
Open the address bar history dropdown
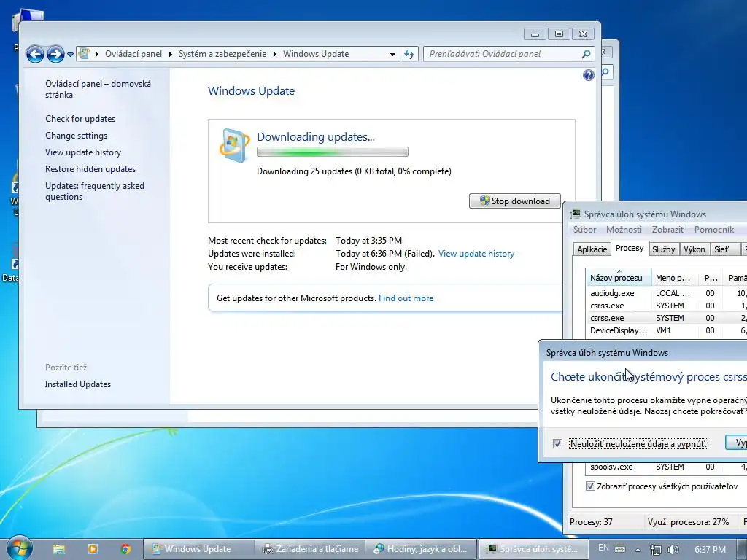pos(392,54)
